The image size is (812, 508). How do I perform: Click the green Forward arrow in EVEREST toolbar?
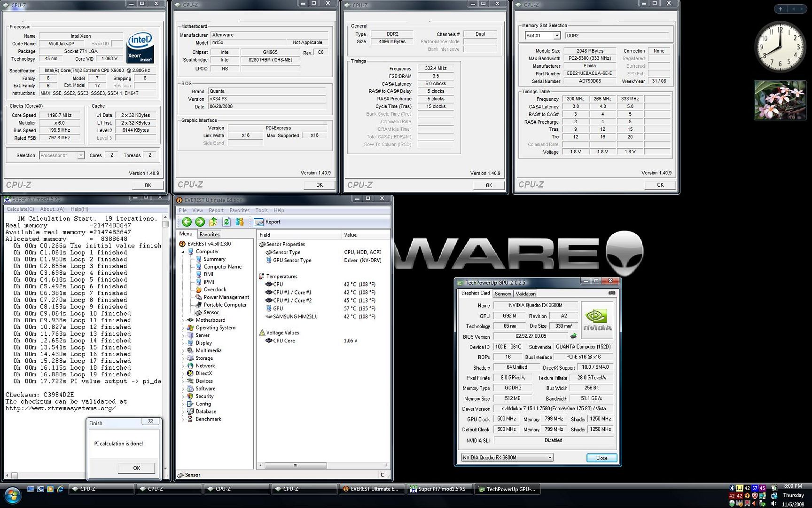[200, 222]
